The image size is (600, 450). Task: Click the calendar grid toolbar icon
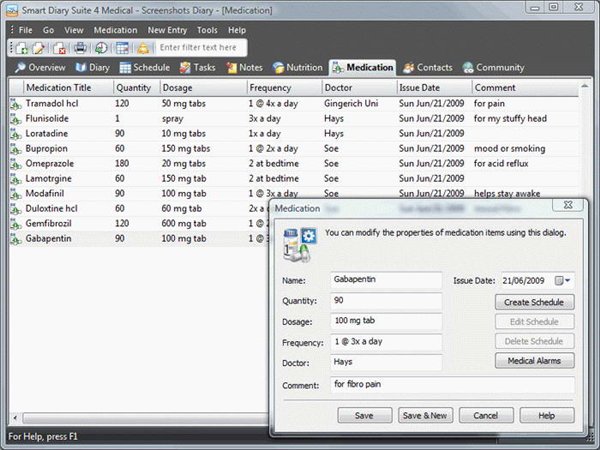pyautogui.click(x=122, y=48)
